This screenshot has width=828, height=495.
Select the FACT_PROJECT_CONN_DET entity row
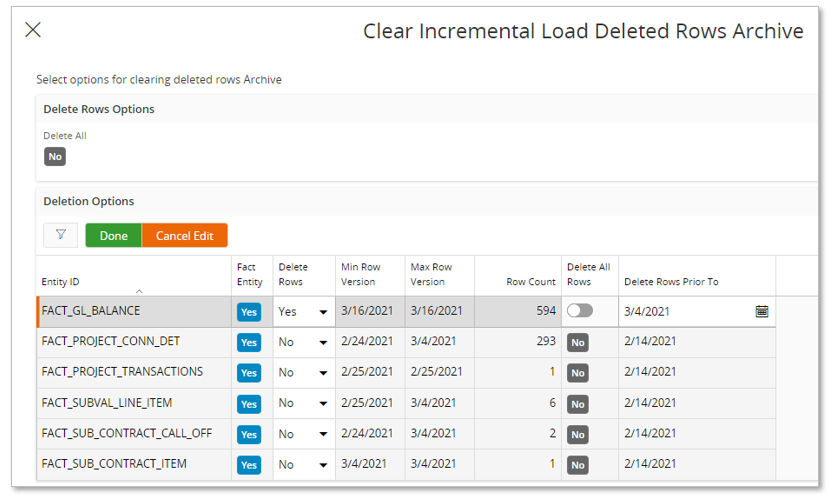point(406,342)
